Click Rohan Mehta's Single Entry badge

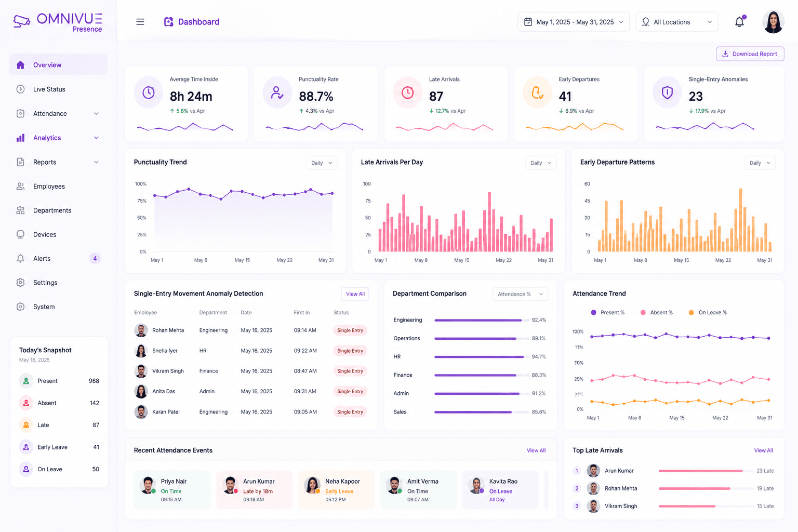click(x=350, y=330)
